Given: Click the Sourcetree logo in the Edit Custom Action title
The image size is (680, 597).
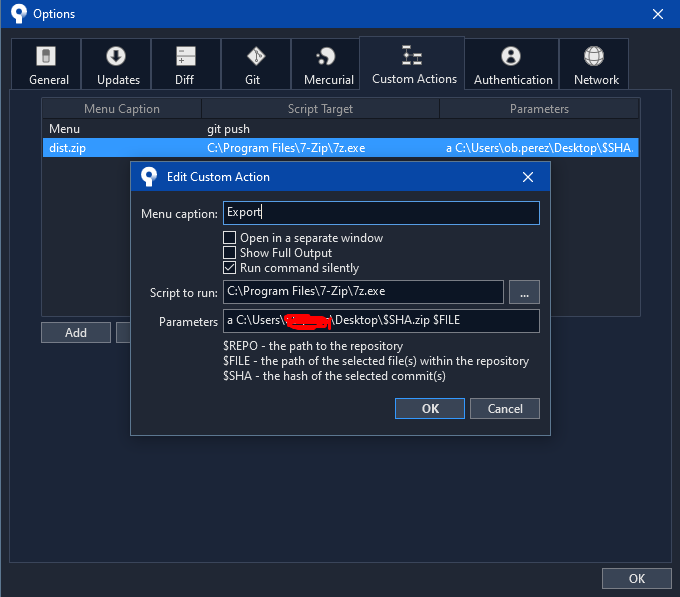Looking at the screenshot, I should [149, 177].
